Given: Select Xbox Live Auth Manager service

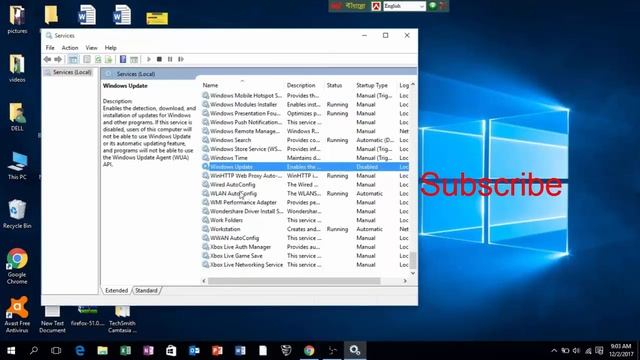Looking at the screenshot, I should pos(305,247).
